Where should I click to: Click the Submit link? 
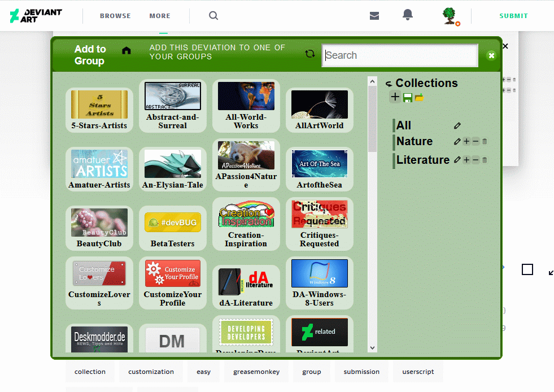pos(513,16)
